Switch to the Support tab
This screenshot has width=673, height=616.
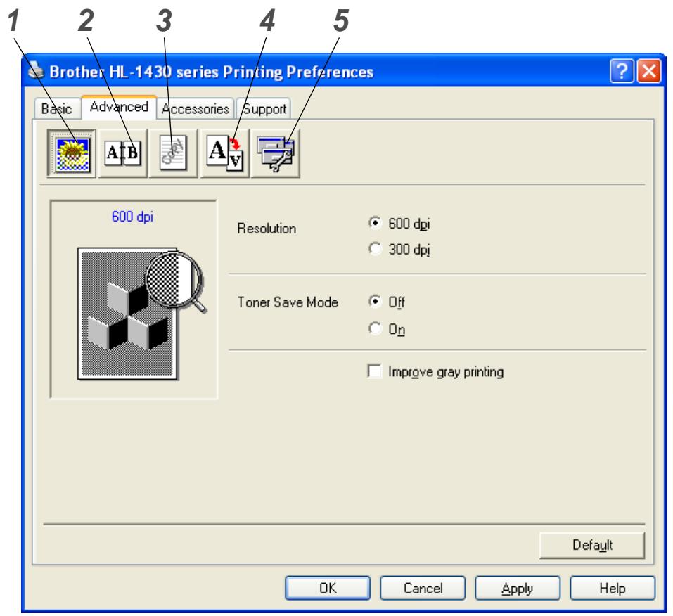click(264, 108)
